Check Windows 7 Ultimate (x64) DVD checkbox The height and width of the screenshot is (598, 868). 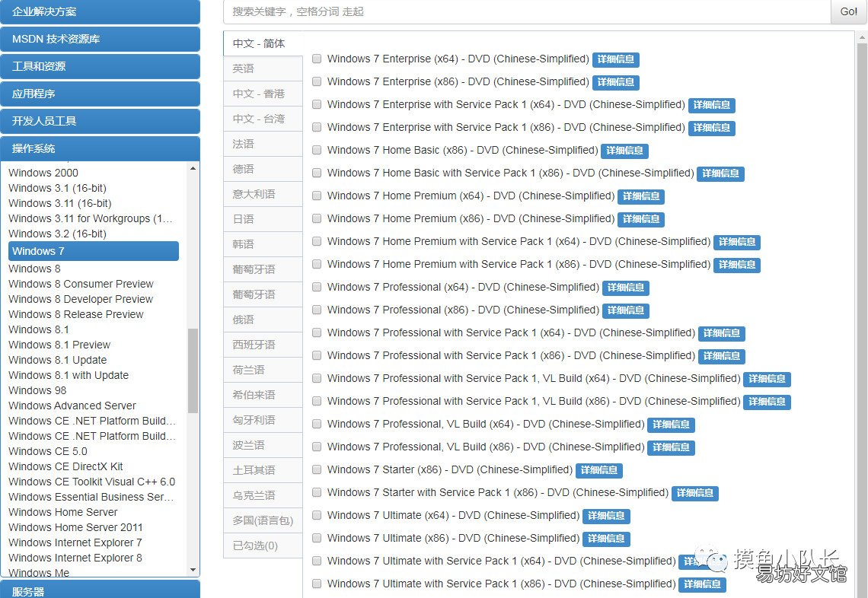(317, 515)
